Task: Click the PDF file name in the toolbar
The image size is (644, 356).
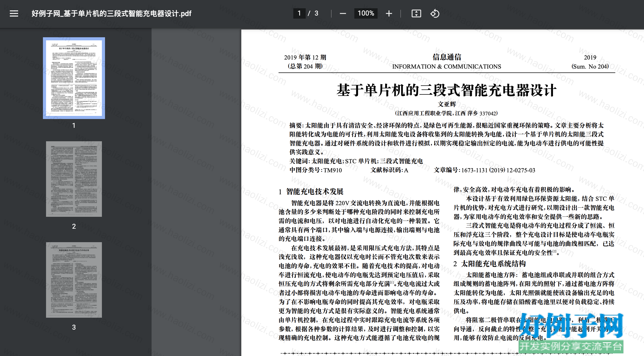Action: (111, 13)
